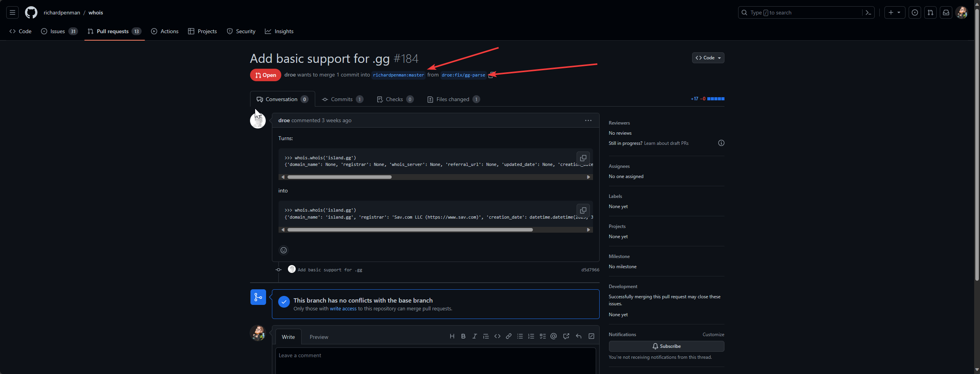
Task: Open the command palette icon
Action: [x=868, y=12]
